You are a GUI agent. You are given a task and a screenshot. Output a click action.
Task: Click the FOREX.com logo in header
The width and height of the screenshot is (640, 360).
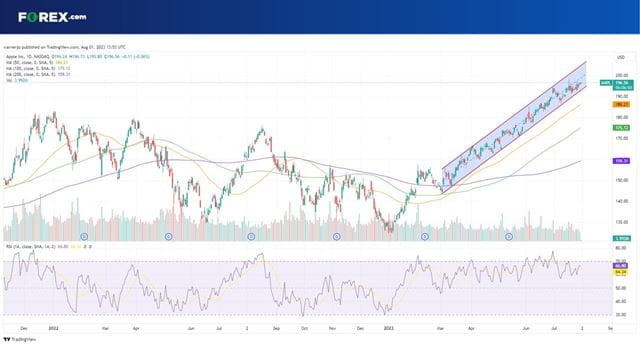click(x=52, y=17)
